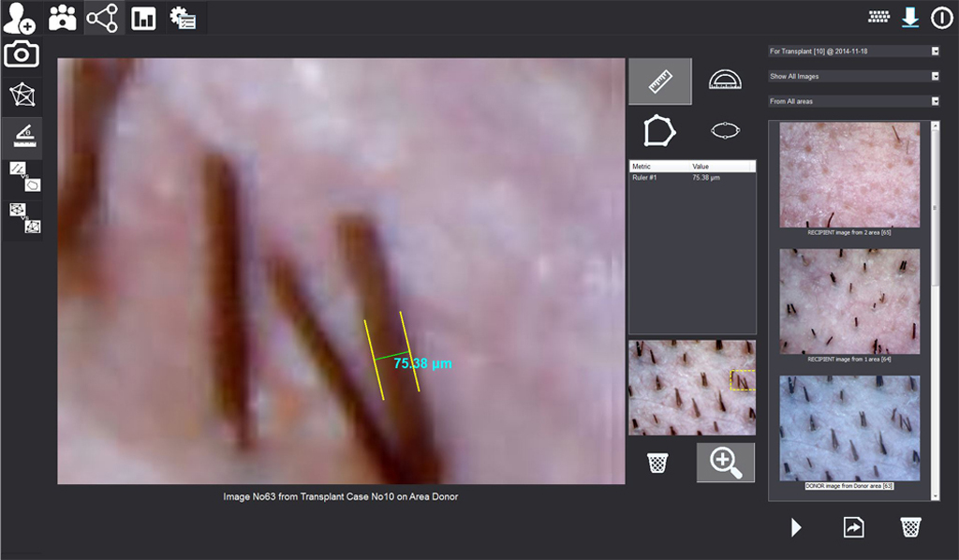Toggle the angle-ruler measurements mode in sidebar

tap(22, 137)
